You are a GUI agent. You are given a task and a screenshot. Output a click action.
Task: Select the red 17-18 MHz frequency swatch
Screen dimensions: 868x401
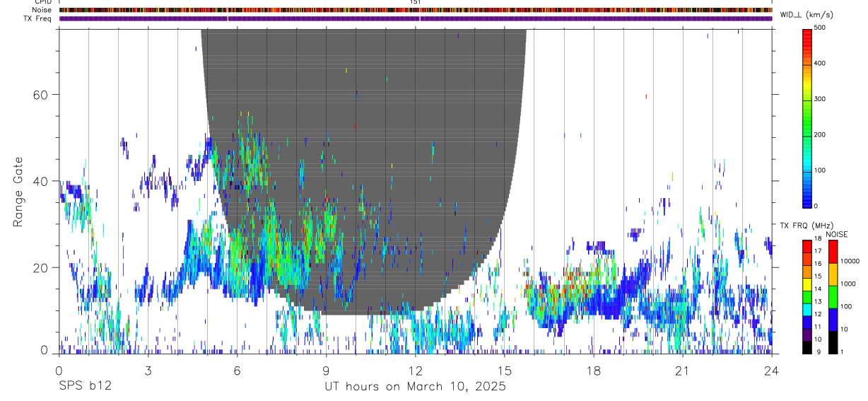pyautogui.click(x=807, y=246)
